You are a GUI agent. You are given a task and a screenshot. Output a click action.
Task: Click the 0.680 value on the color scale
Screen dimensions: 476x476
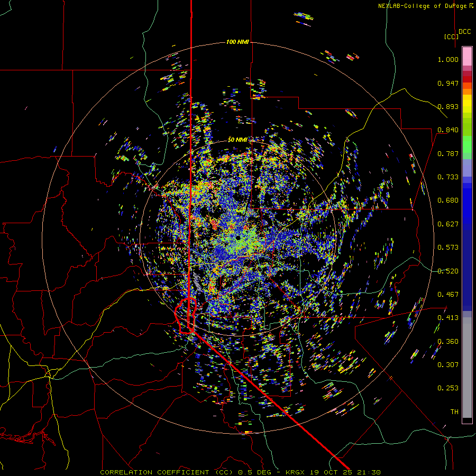[x=448, y=200]
